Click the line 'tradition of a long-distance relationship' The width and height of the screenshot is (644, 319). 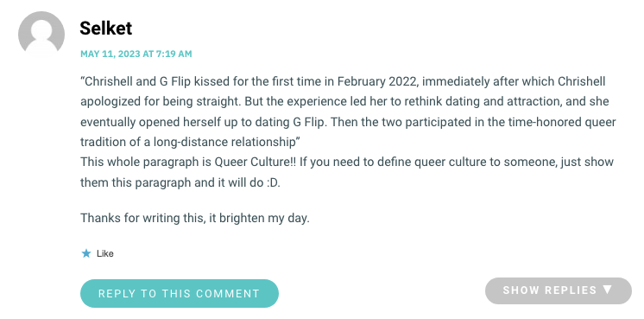(190, 142)
